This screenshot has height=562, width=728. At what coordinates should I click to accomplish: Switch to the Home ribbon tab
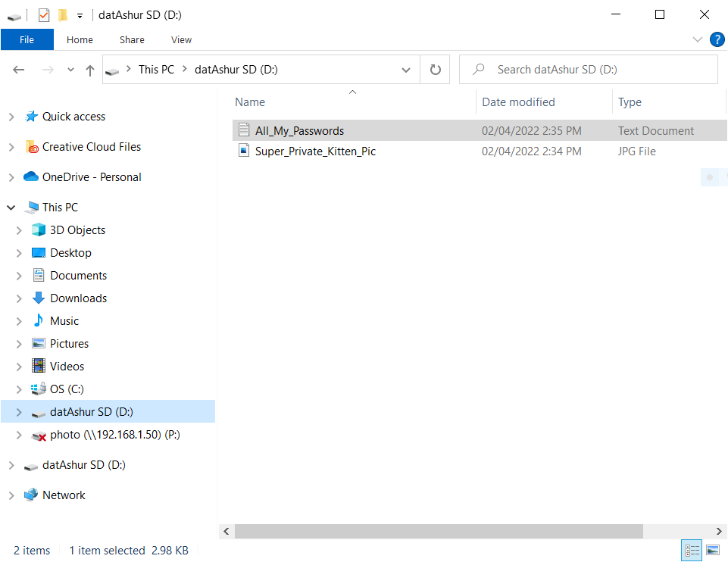pyautogui.click(x=80, y=40)
